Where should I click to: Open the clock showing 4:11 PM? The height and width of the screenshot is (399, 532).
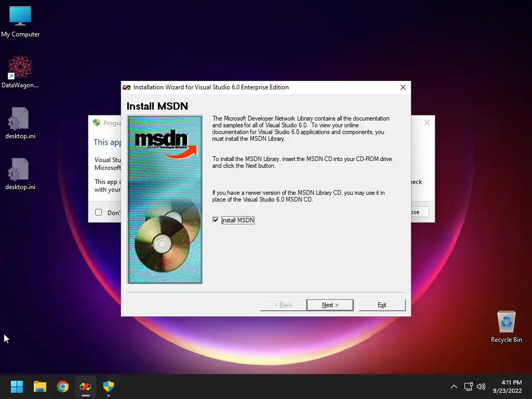(x=507, y=387)
